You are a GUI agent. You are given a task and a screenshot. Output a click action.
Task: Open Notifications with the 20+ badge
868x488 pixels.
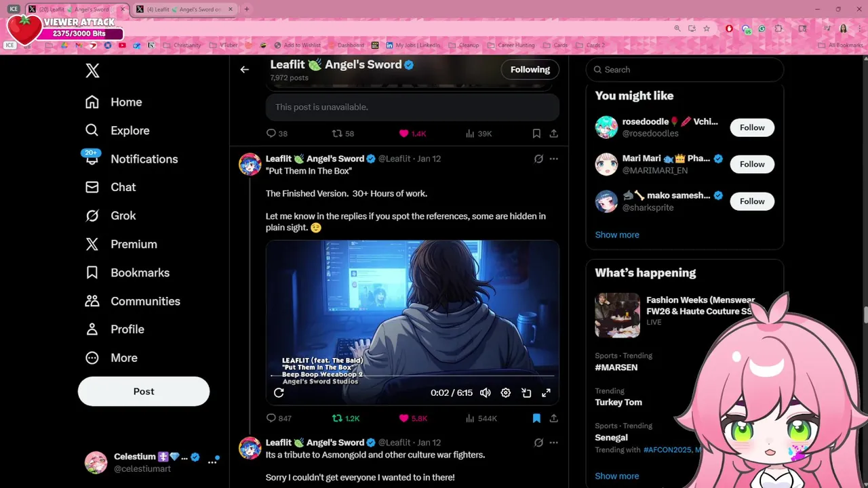(131, 159)
